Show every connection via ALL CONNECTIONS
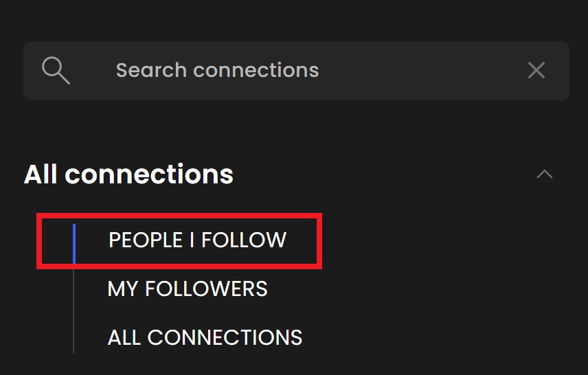The image size is (588, 375). point(205,337)
